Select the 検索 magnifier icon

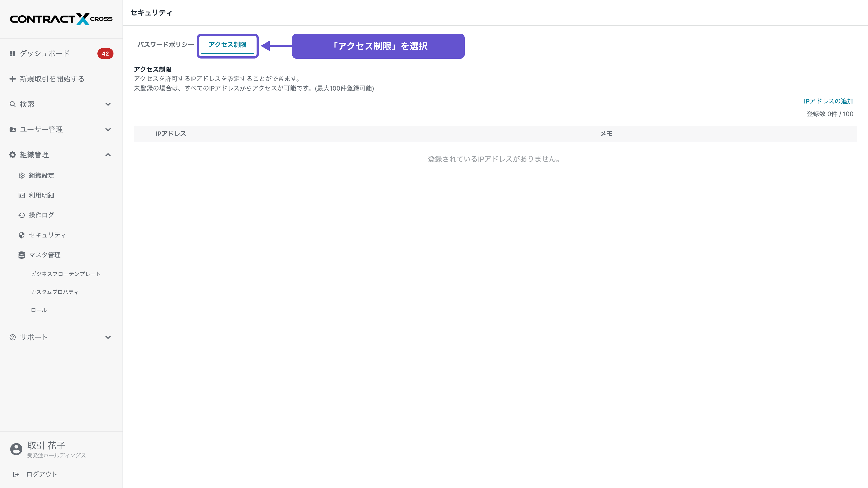[x=12, y=104]
